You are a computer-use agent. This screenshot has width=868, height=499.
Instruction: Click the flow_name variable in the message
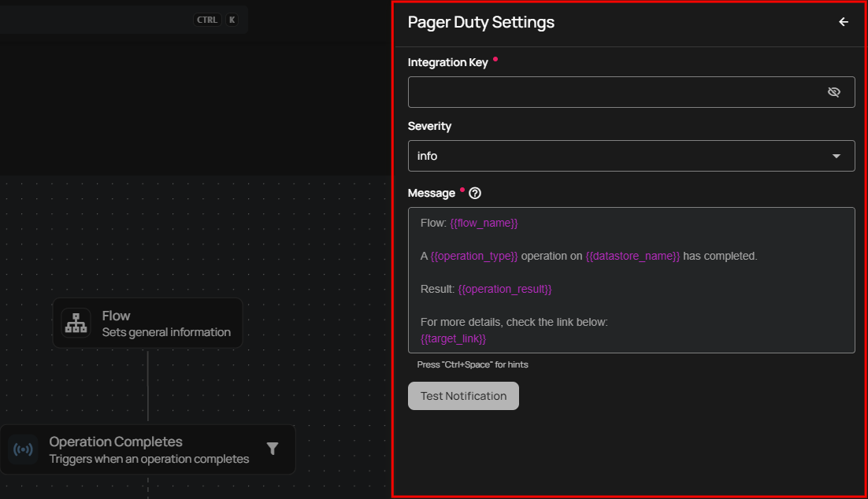[x=484, y=223]
